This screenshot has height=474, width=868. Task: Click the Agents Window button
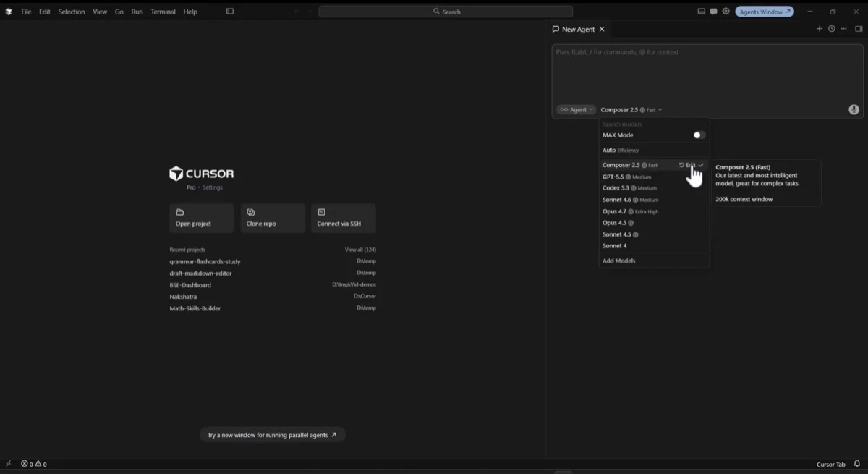765,12
